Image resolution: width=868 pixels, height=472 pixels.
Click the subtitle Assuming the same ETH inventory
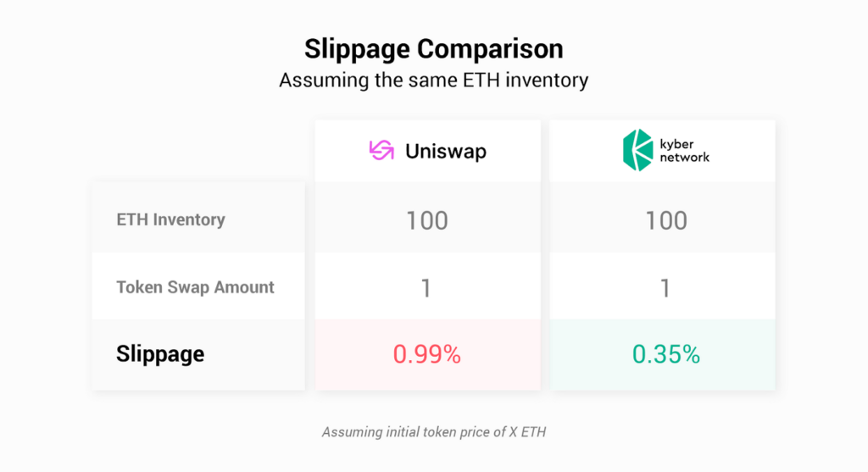433,81
